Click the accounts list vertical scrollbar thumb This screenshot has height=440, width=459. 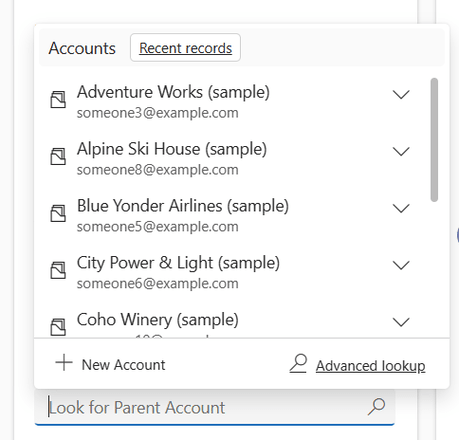click(434, 140)
